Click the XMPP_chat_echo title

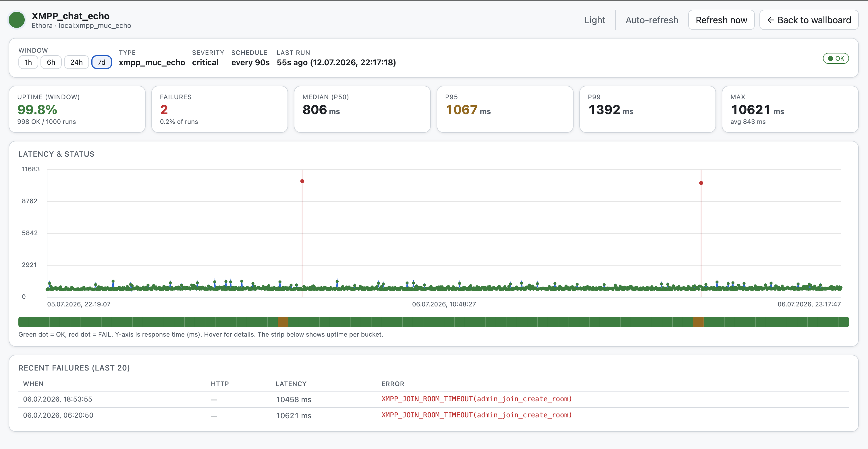[x=70, y=16]
